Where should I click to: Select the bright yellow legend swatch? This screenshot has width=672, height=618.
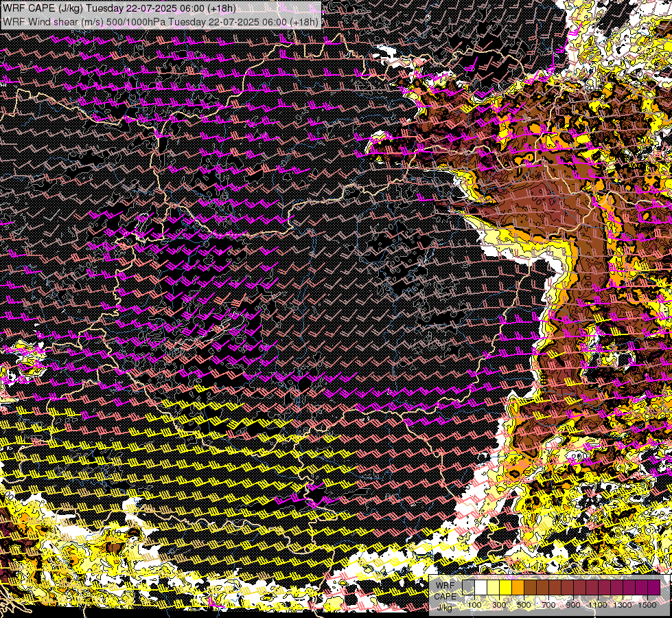506,587
